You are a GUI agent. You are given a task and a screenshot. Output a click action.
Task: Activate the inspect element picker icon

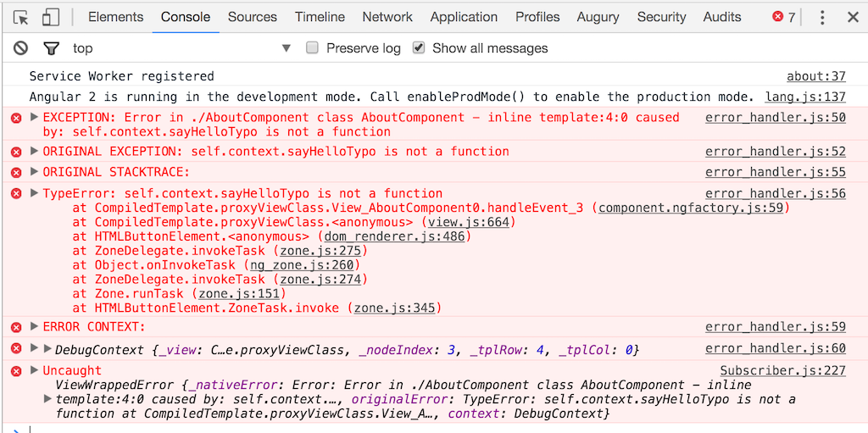[21, 18]
